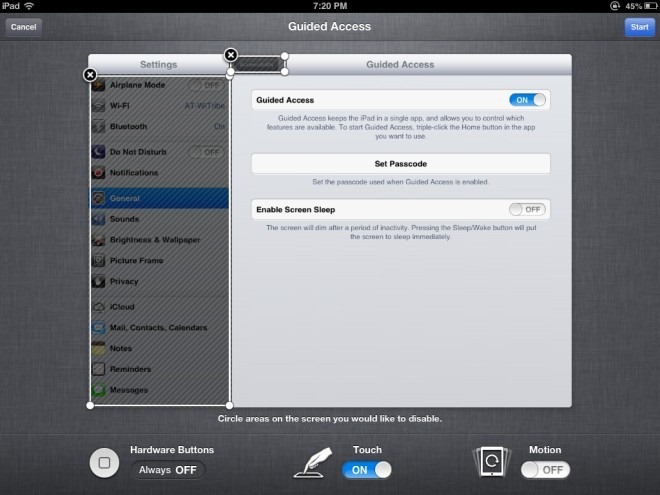Remove the disabled region over Settings sidebar
This screenshot has width=660, height=495.
[x=90, y=75]
